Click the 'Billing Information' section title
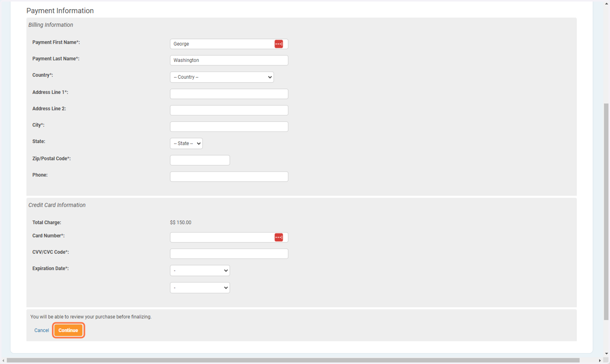The image size is (610, 364). click(x=51, y=25)
